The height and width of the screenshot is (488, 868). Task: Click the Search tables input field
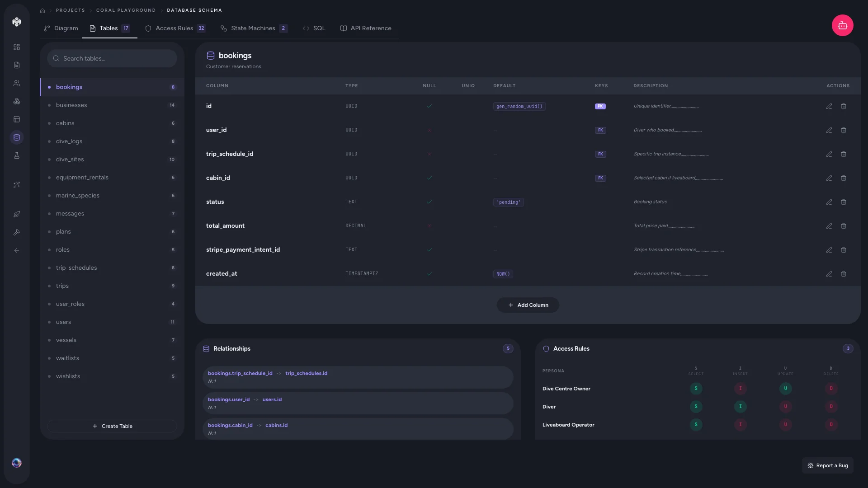click(x=112, y=58)
